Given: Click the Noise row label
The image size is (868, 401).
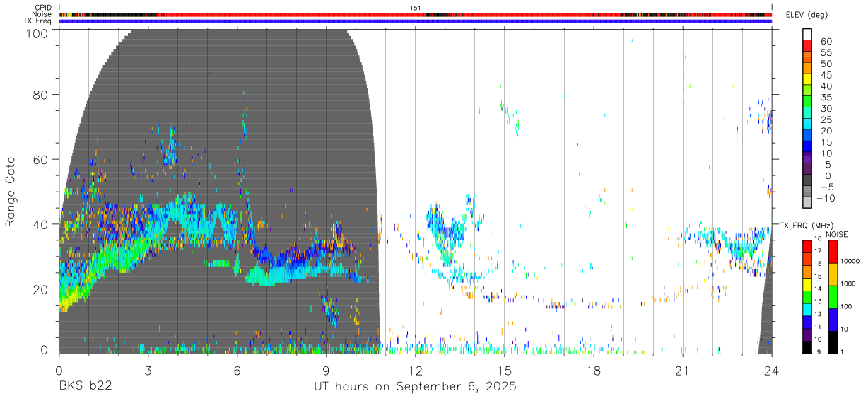Looking at the screenshot, I should click(42, 14).
